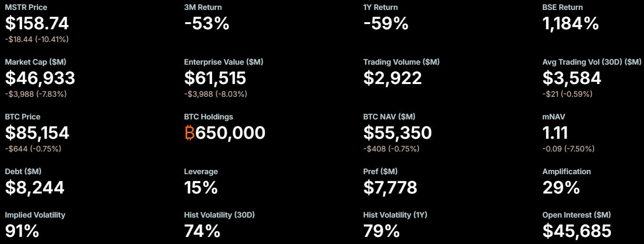
Task: Select the Avg Trading Vol $3,584 value
Action: (572, 78)
